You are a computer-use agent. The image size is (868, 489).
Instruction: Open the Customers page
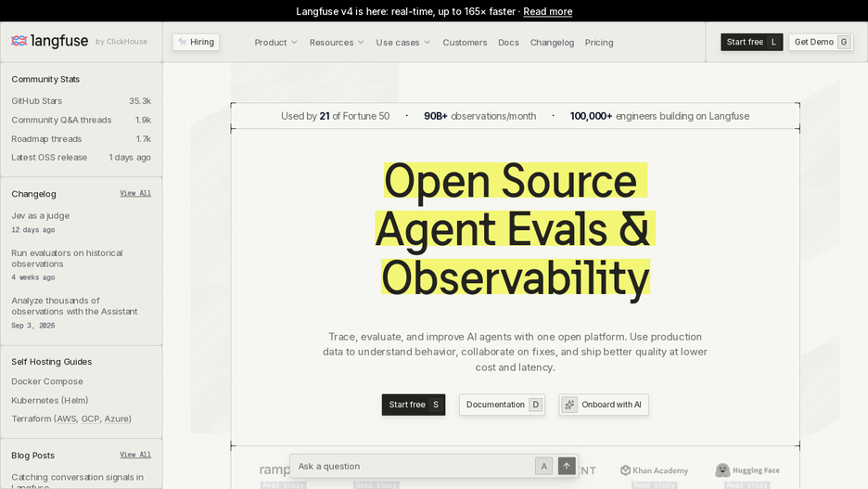coord(465,43)
